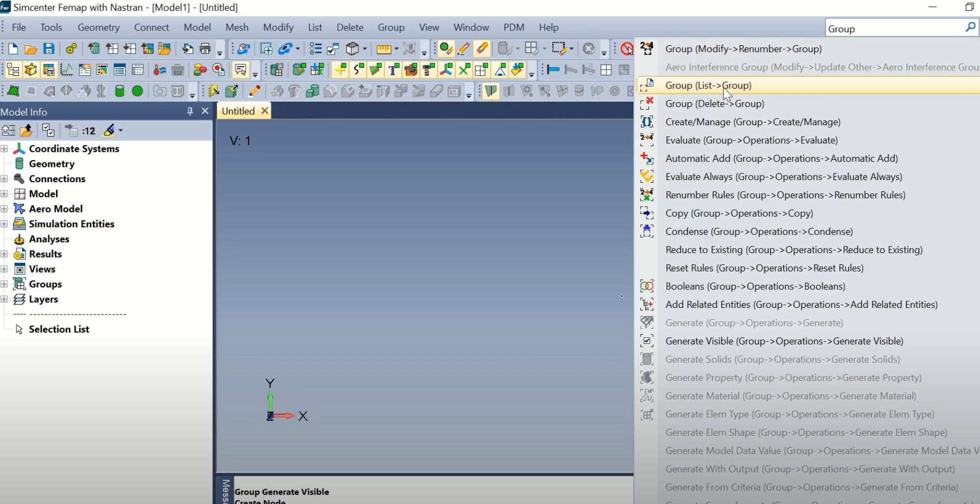Click the search magnifier icon

tap(970, 28)
